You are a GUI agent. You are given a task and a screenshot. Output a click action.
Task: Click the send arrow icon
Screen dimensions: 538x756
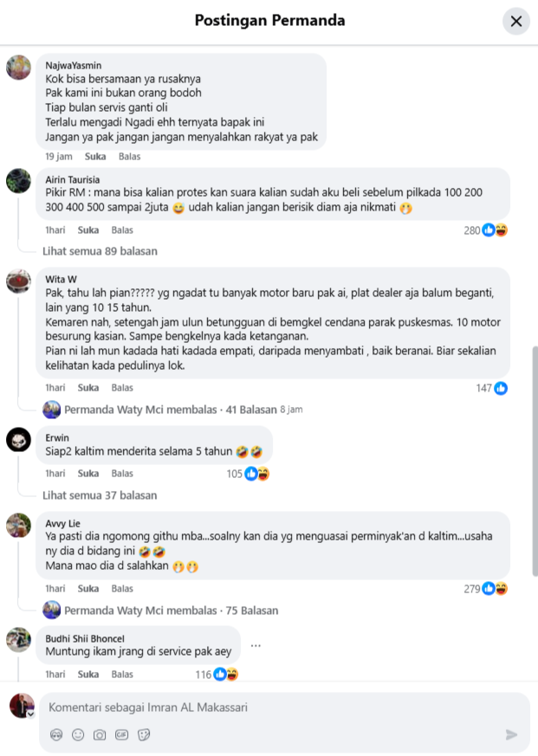(x=511, y=734)
